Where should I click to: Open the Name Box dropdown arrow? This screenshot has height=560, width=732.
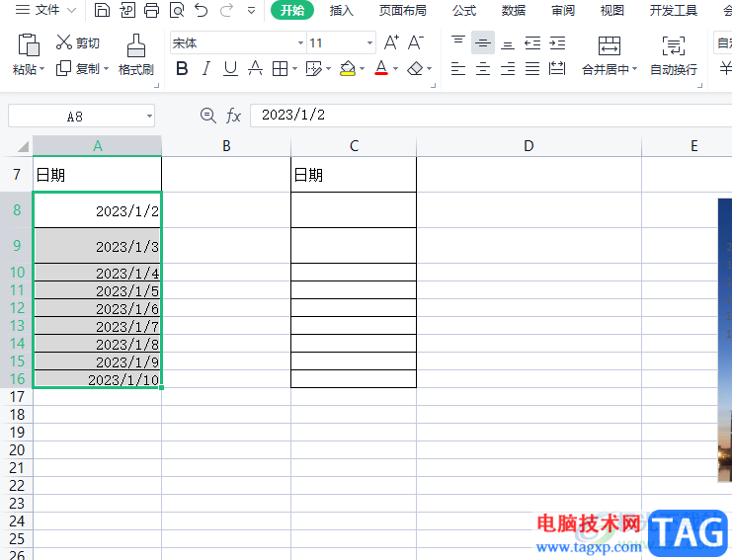click(x=149, y=117)
